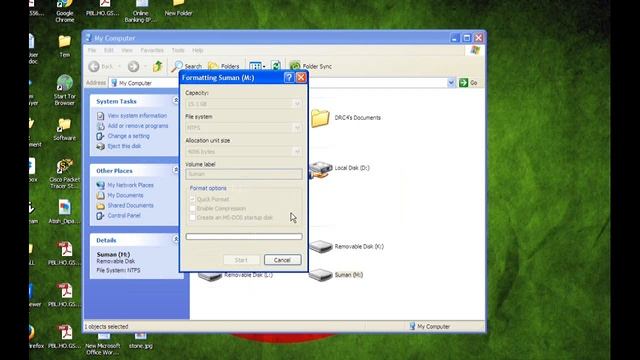
Task: Open the Views toolbar icon
Action: (x=257, y=66)
